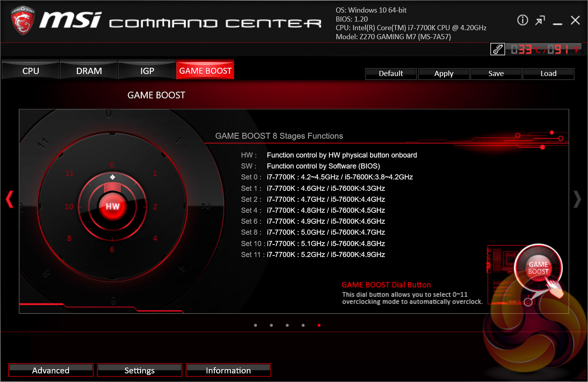Click the 'SW : Function control by Software' line
This screenshot has width=588, height=382.
[x=310, y=166]
